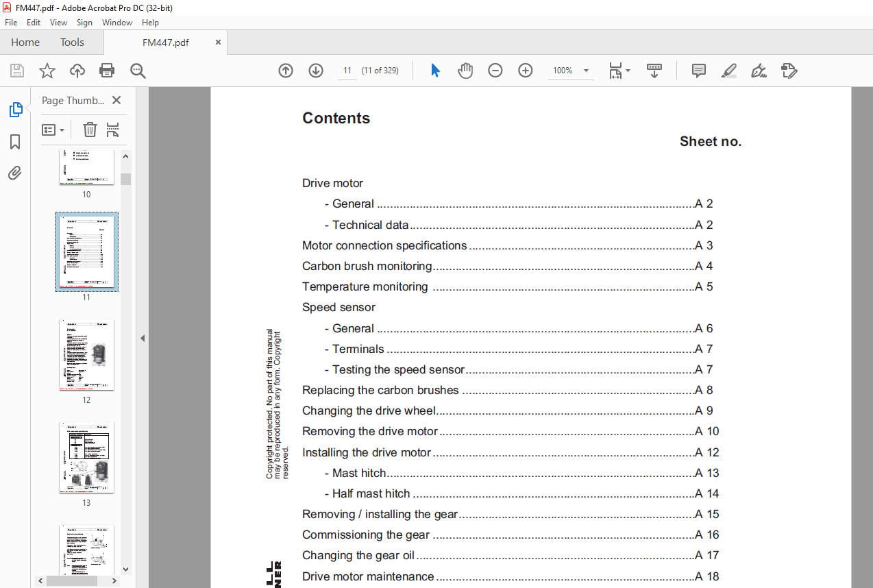Add bookmark with star icon
The image size is (873, 588).
[x=47, y=71]
